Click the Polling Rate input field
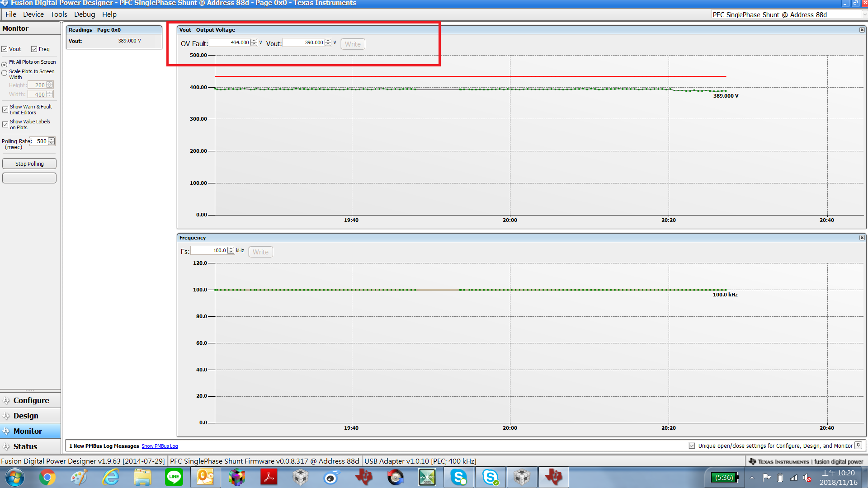Screen dimensions: 868x488 coord(39,141)
